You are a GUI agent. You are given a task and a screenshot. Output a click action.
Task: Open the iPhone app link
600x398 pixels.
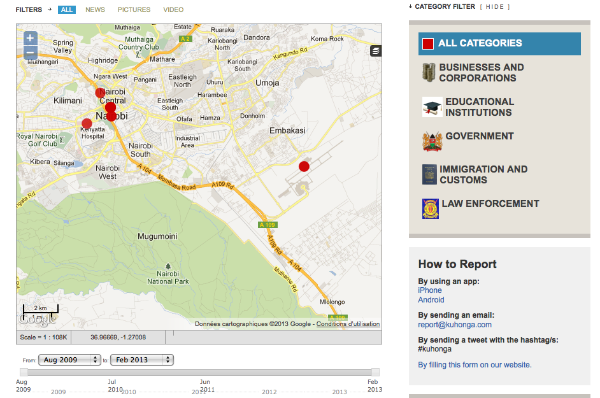429,290
